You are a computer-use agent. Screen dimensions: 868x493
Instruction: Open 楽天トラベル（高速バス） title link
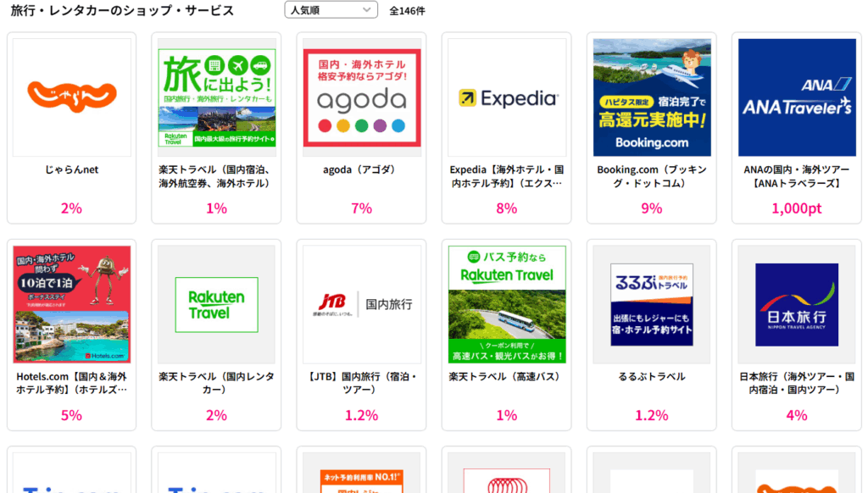click(x=507, y=377)
